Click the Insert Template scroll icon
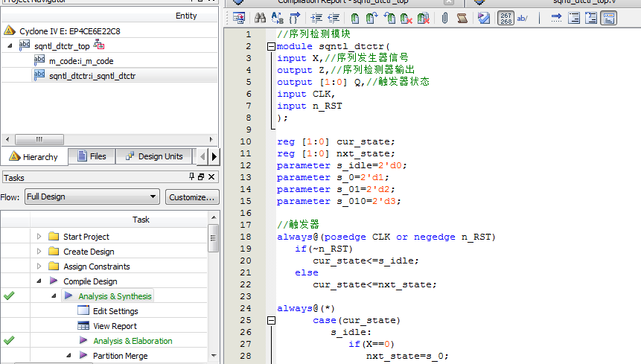Image resolution: width=641 pixels, height=364 pixels. click(x=462, y=18)
